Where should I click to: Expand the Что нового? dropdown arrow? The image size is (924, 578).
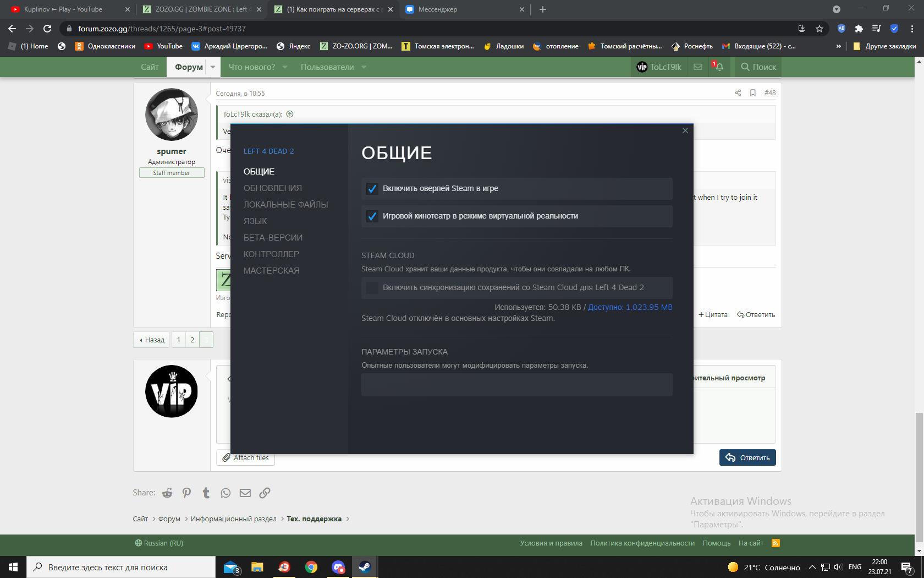pyautogui.click(x=285, y=67)
